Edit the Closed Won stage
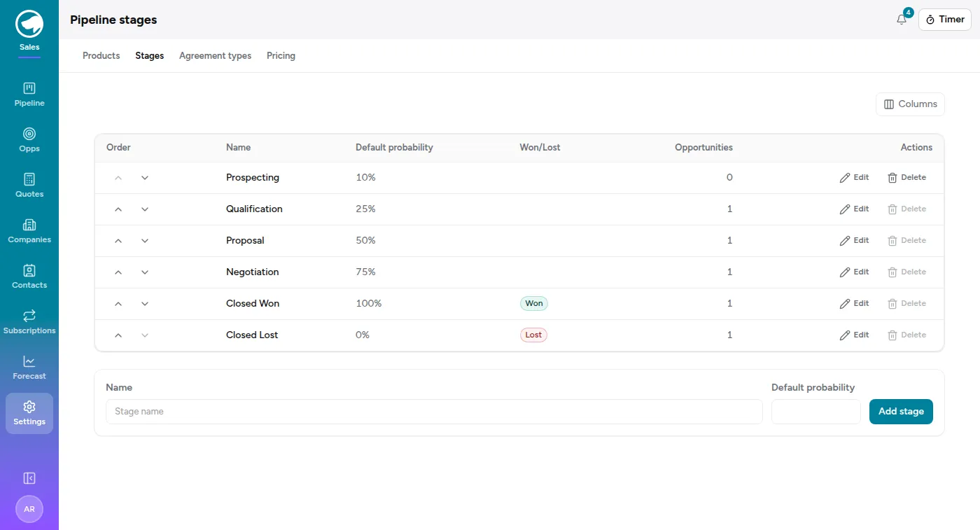The image size is (980, 530). click(855, 304)
